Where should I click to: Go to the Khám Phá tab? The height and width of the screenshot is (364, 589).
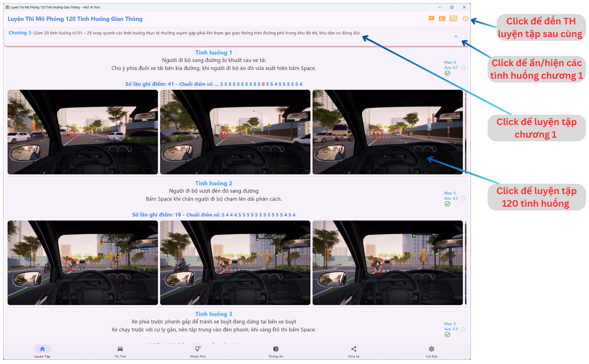click(x=198, y=352)
